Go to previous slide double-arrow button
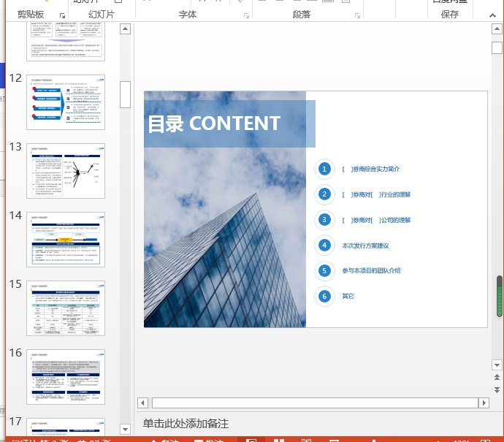The height and width of the screenshot is (442, 504). click(x=497, y=378)
